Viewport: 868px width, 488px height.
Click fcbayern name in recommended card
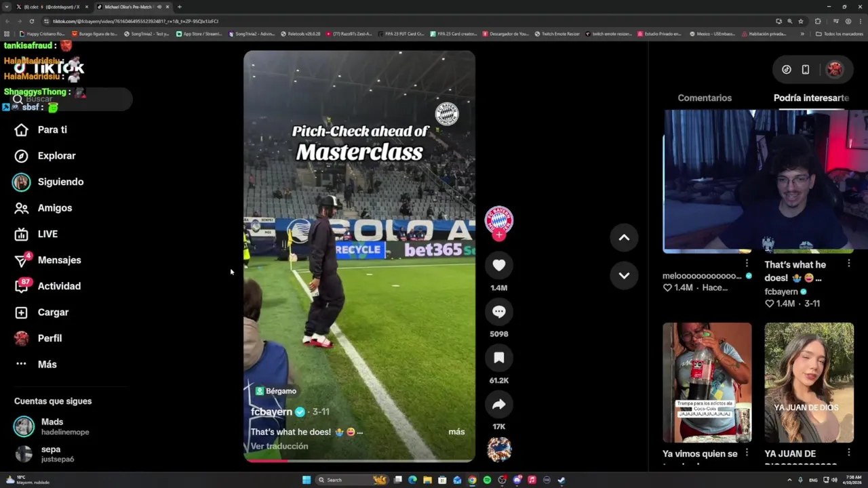point(781,291)
